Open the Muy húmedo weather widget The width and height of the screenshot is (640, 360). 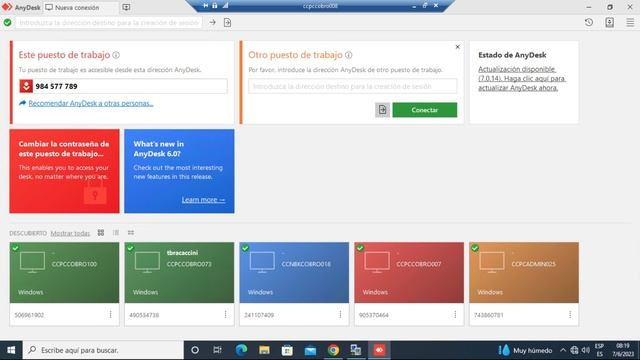tap(525, 350)
